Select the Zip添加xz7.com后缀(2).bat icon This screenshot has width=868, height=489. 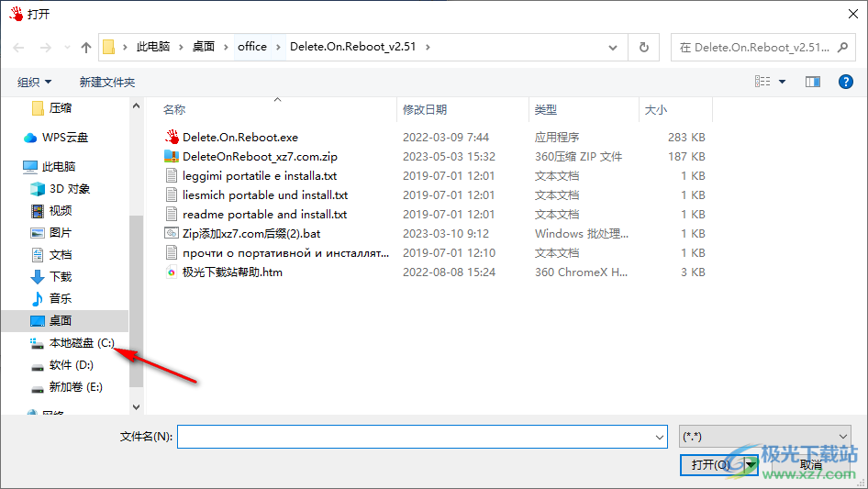pos(172,233)
